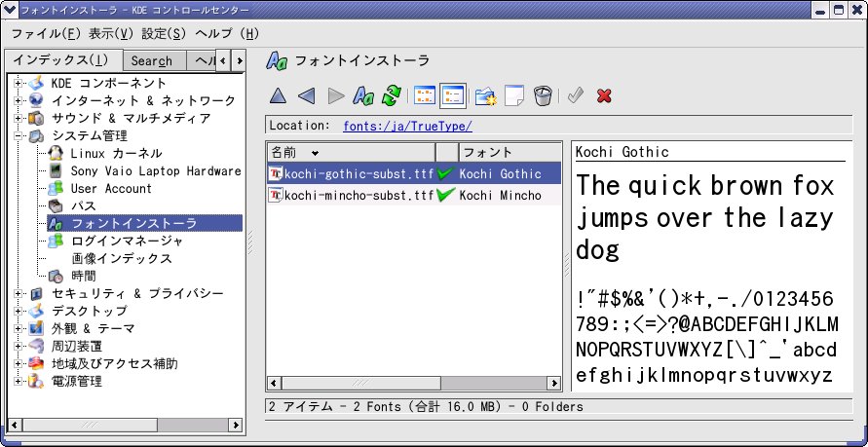Click the 時間 clock icon
868x447 pixels.
56,276
